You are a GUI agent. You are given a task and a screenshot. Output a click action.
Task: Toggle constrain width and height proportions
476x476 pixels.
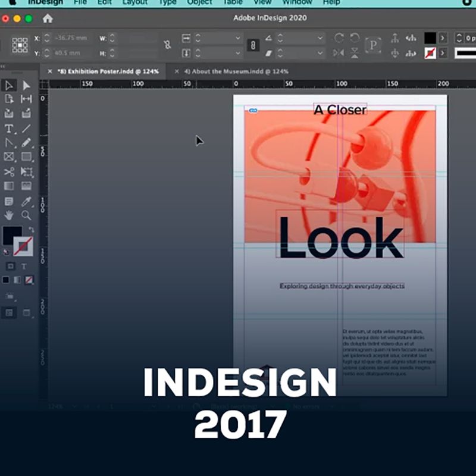pos(167,45)
